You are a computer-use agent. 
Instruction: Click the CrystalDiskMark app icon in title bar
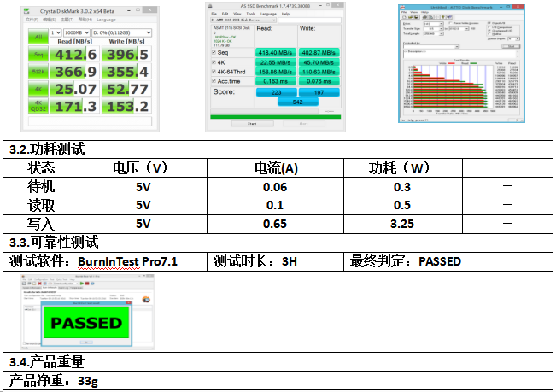(26, 11)
